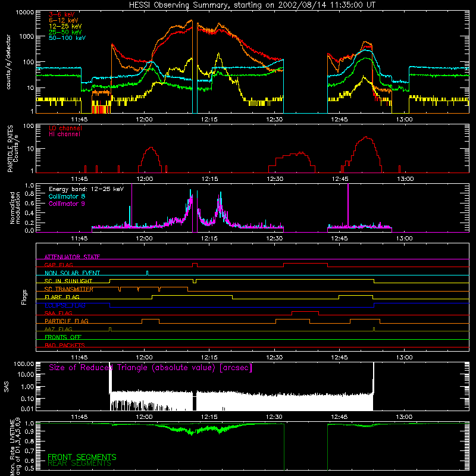Click the 12:00 time label under SAS plot

[x=144, y=417]
